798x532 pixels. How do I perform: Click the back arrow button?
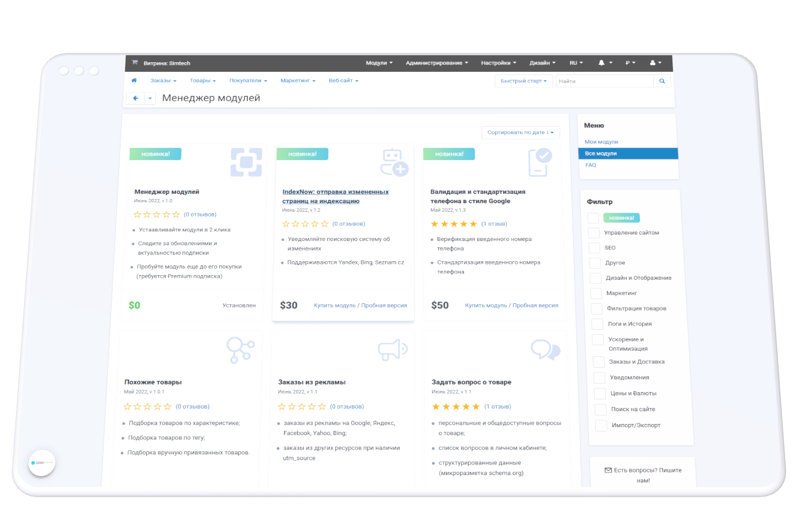tap(136, 98)
